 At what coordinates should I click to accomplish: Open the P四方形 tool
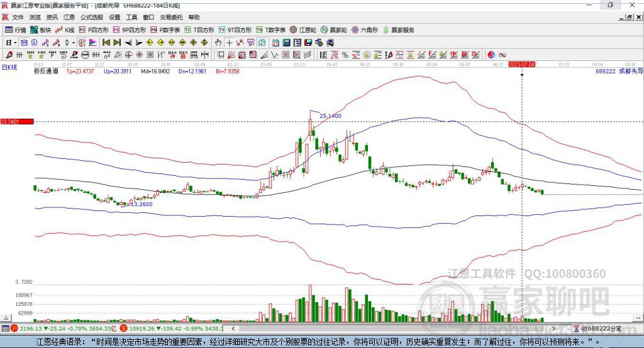point(94,30)
